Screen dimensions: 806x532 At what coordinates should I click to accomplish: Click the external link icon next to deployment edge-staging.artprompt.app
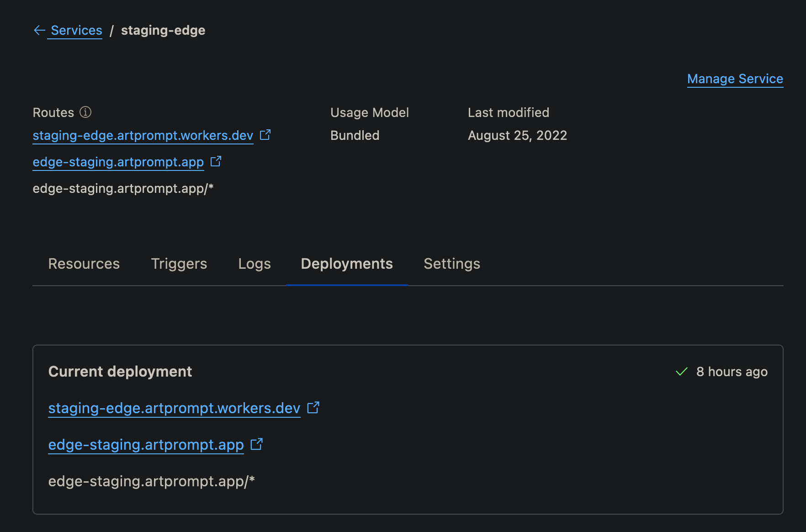coord(257,444)
